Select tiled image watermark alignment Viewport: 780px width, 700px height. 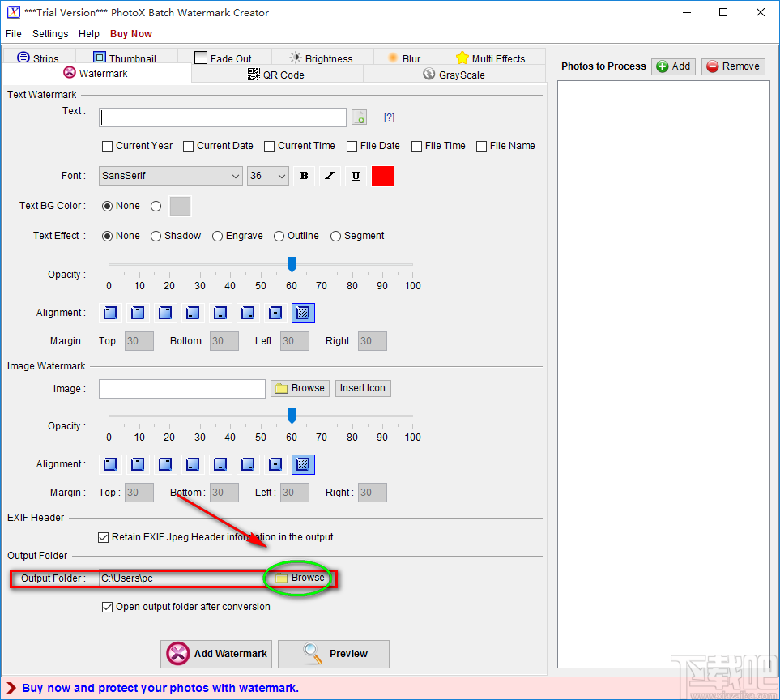(303, 464)
